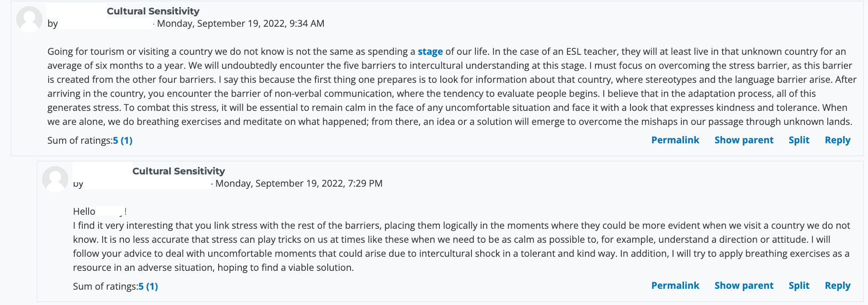Click the reply's "Cultural Sensitivity" title
The image size is (868, 305).
click(x=178, y=171)
